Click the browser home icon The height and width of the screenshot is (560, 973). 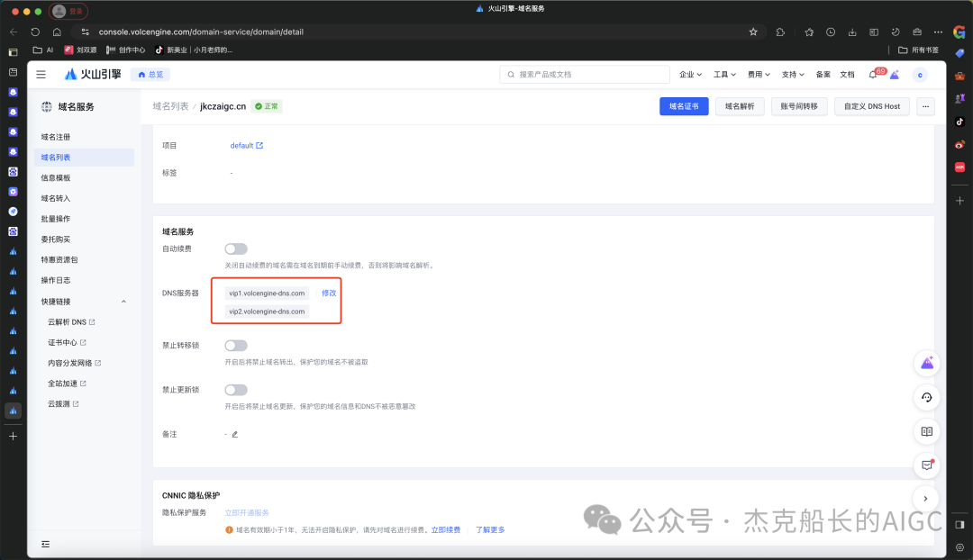point(57,32)
